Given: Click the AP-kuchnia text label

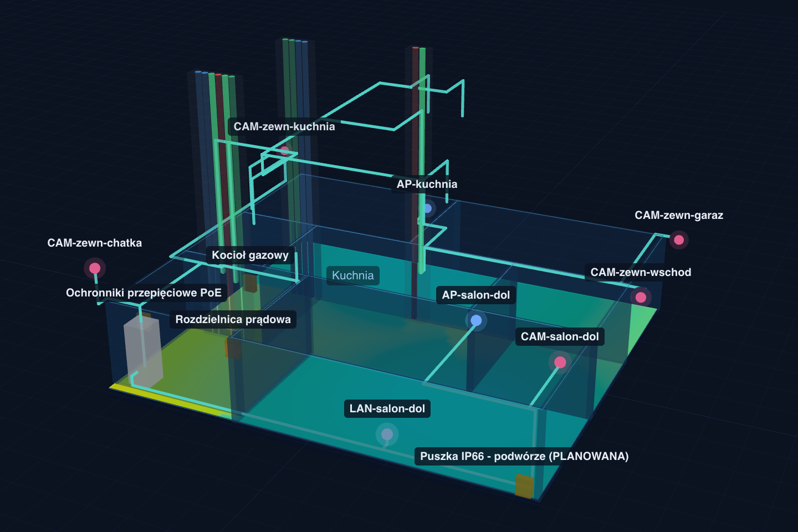Looking at the screenshot, I should point(427,184).
